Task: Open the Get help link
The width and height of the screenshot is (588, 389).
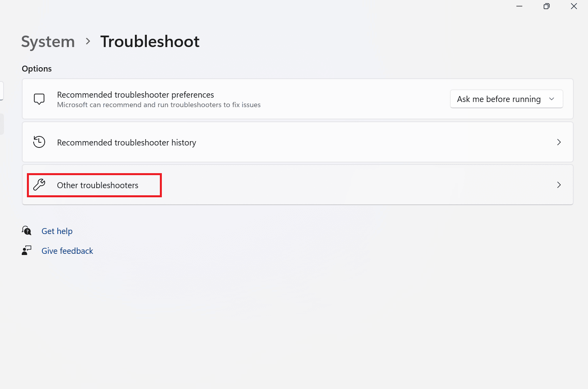Action: coord(57,231)
